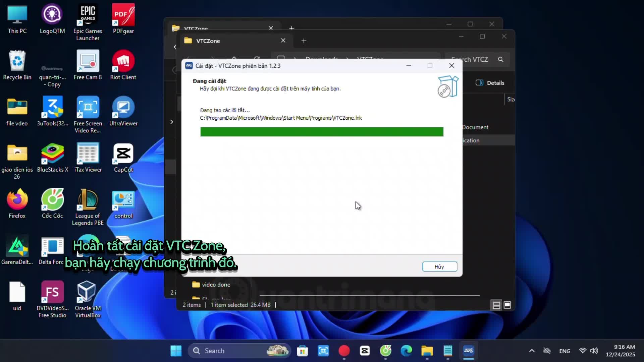Image resolution: width=644 pixels, height=362 pixels.
Task: Open iTax Viewer shortcut
Action: (88, 158)
